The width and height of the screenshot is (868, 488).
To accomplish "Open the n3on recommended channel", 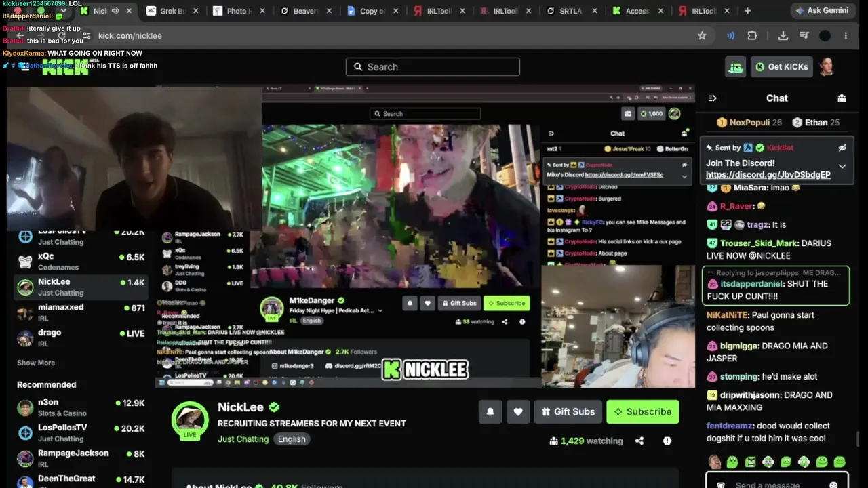I will pos(81,407).
